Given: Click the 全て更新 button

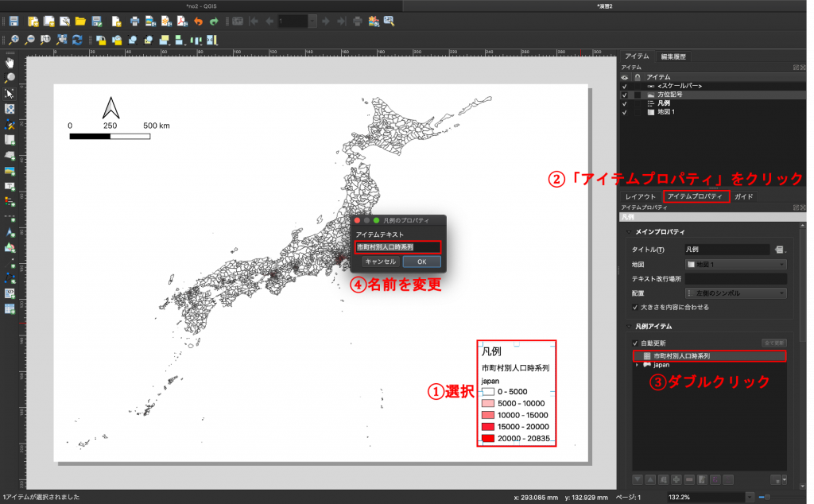Looking at the screenshot, I should 774,343.
